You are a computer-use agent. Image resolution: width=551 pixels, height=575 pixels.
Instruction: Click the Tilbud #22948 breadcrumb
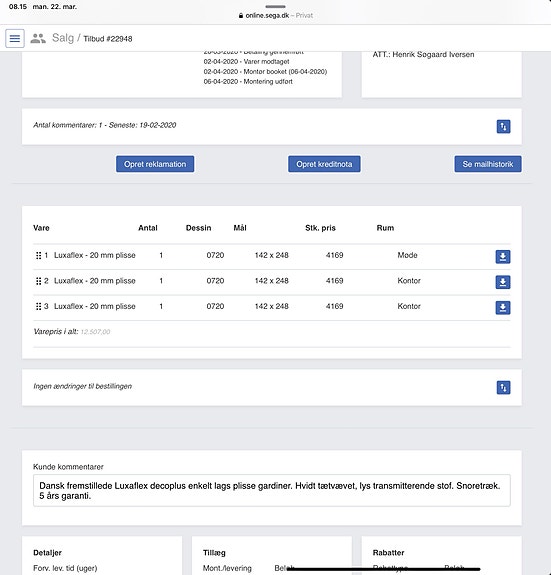(x=108, y=39)
